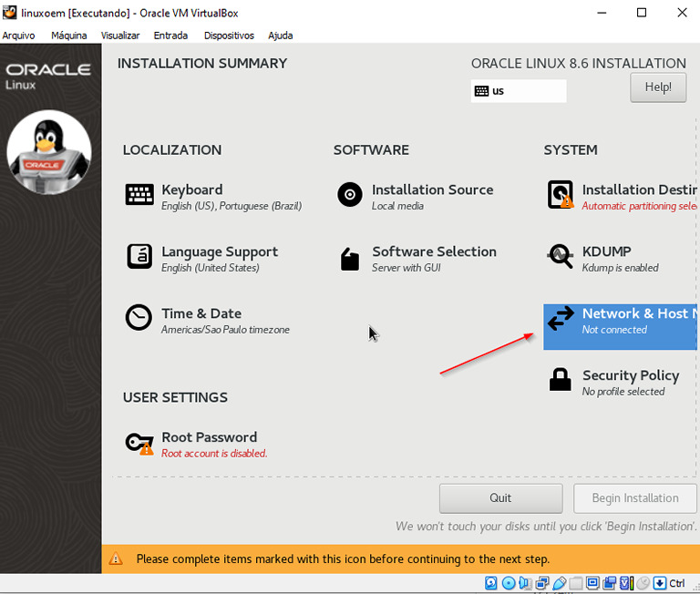The height and width of the screenshot is (594, 700).
Task: Open the Visualizar menu
Action: [120, 36]
